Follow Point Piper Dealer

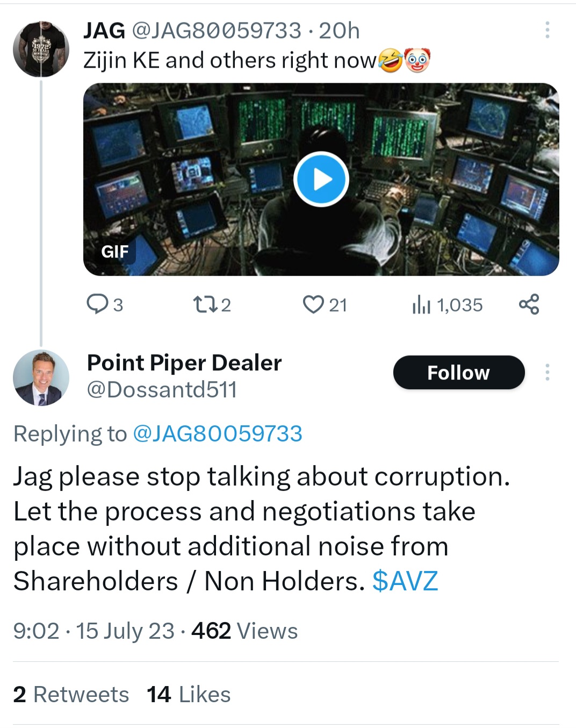458,372
